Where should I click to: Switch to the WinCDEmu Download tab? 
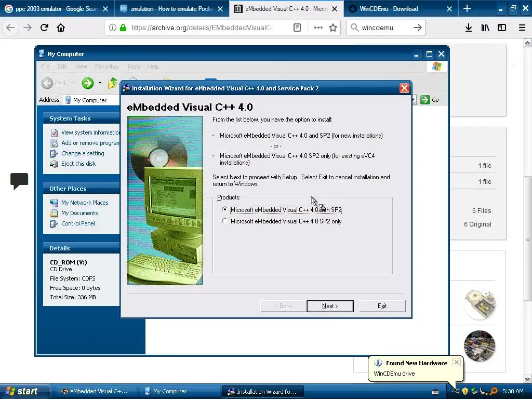[389, 8]
